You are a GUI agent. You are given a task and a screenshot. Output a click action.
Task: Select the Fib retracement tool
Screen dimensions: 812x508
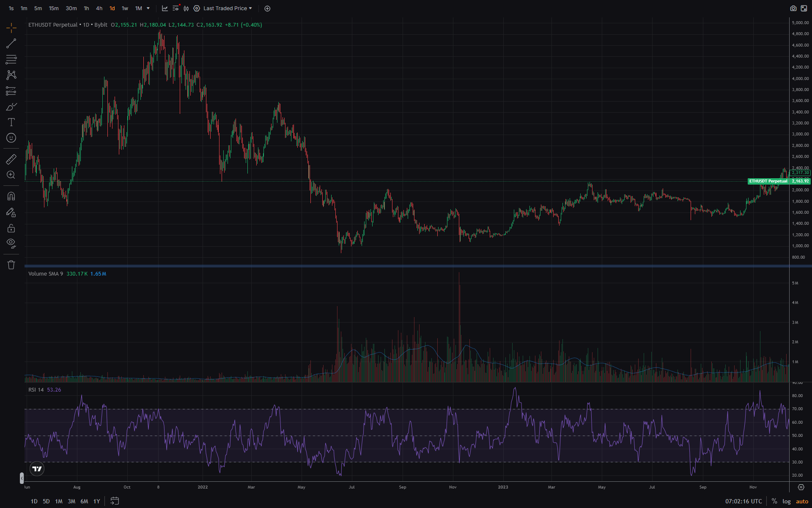(x=11, y=59)
